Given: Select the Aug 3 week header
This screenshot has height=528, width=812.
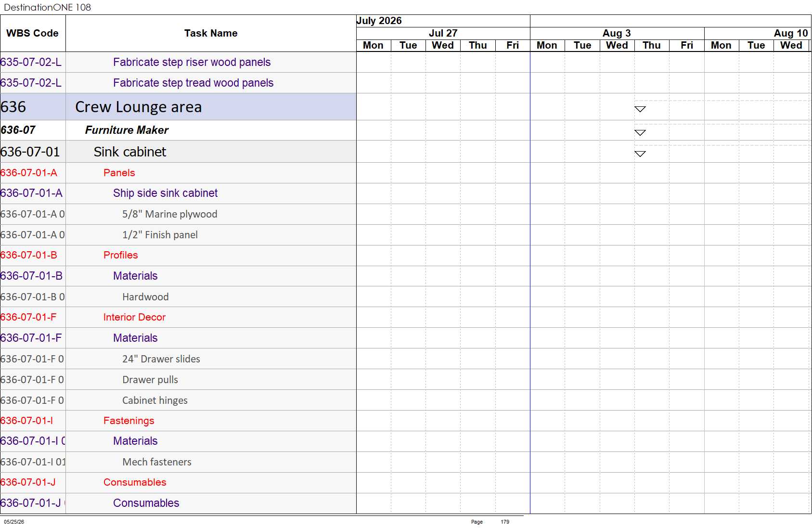Looking at the screenshot, I should pos(617,33).
